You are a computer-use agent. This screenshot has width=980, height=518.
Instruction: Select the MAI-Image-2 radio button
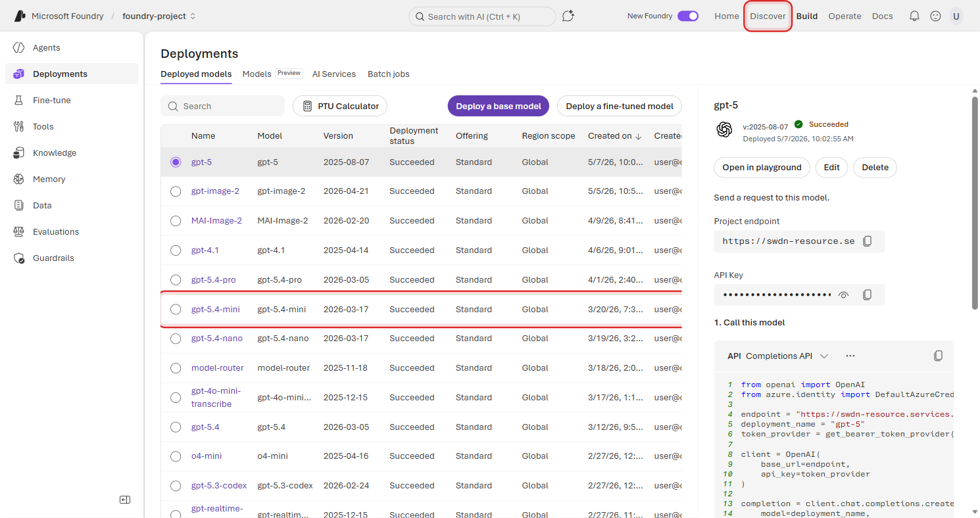click(x=176, y=221)
